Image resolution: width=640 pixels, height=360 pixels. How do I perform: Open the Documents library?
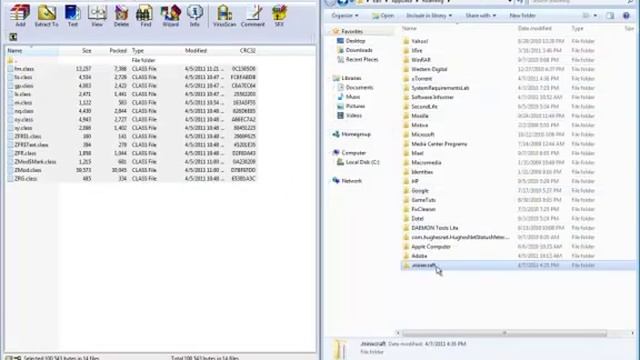355,87
